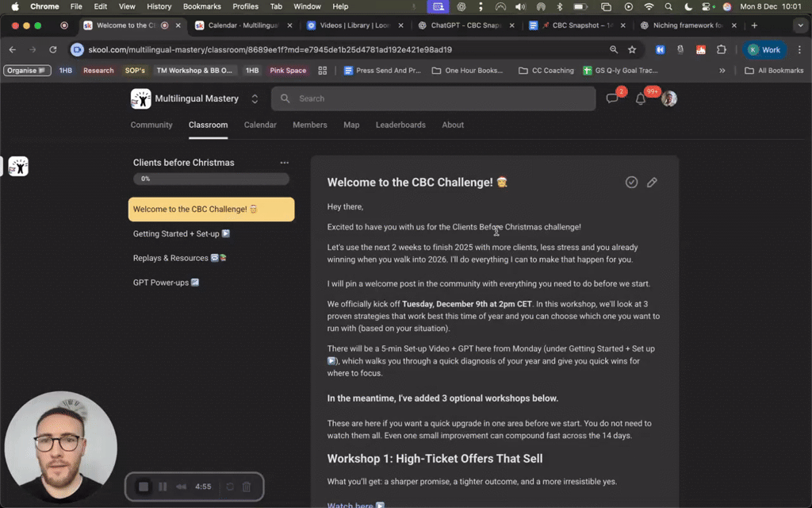Delete the Loom recording with trash icon
The width and height of the screenshot is (812, 508).
[247, 487]
